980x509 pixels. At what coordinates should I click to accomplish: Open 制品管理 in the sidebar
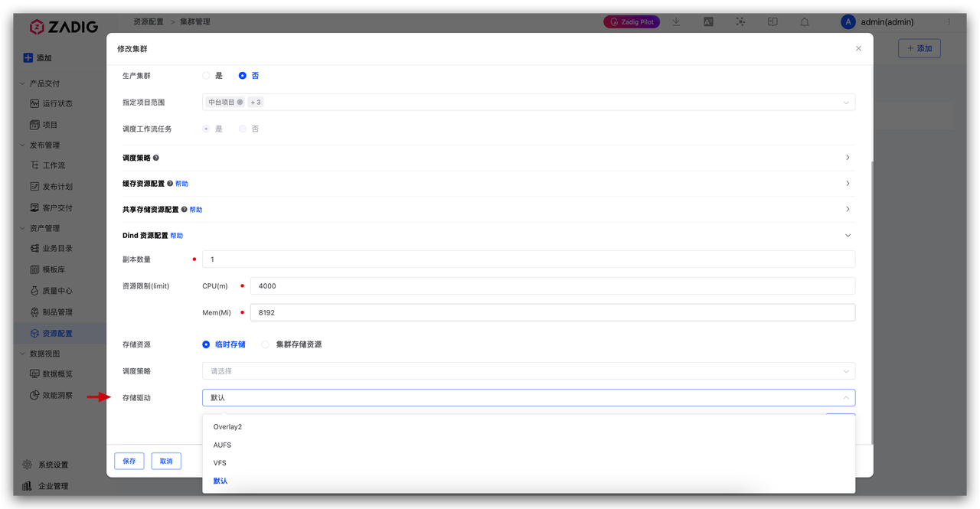(x=57, y=312)
